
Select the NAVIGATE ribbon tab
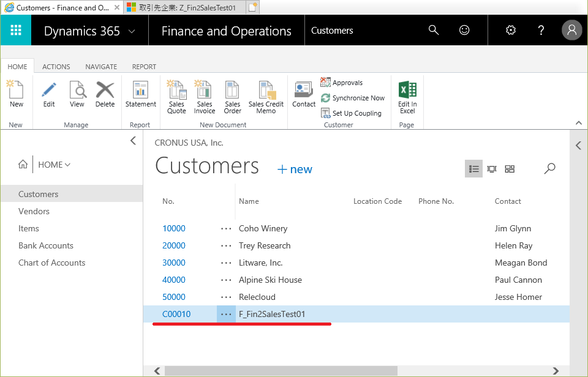point(101,67)
